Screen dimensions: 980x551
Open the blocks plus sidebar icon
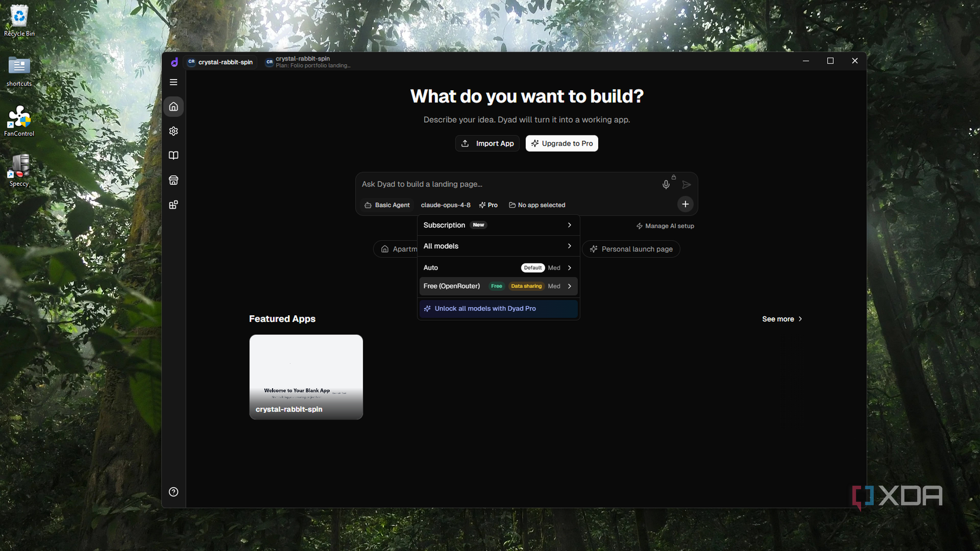(x=173, y=205)
